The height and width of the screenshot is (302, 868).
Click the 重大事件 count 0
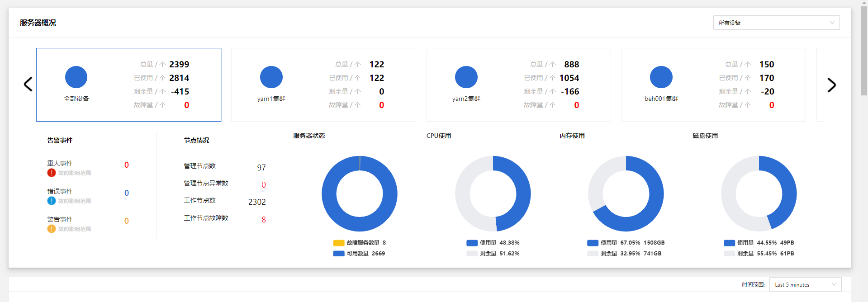(x=127, y=165)
